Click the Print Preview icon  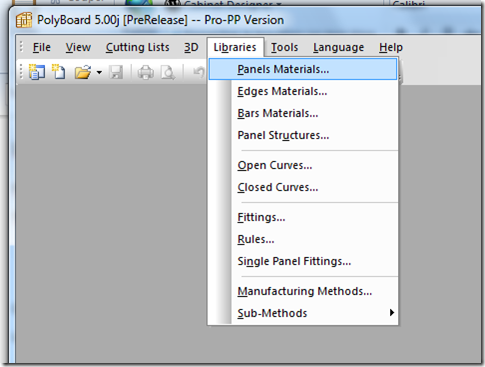[168, 72]
